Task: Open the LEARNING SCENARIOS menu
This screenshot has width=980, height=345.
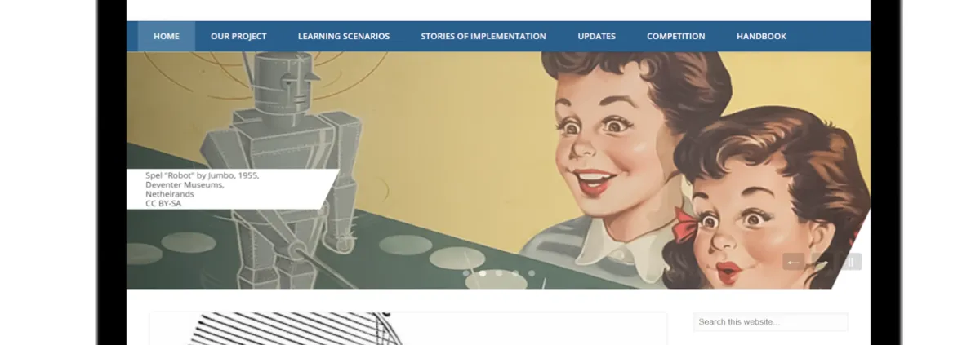Action: coord(344,36)
